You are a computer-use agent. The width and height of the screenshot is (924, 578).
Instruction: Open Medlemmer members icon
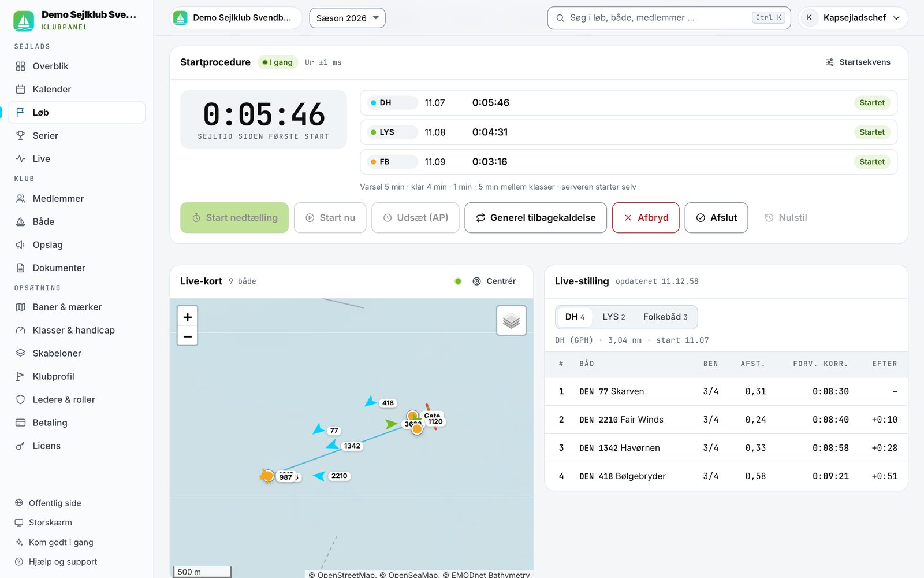(x=21, y=199)
